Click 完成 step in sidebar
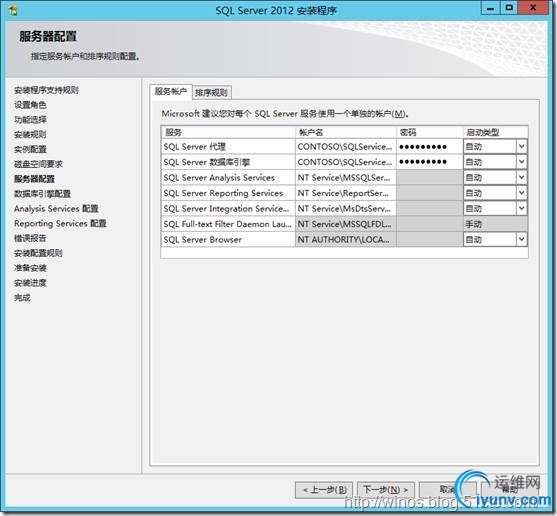 [x=22, y=298]
